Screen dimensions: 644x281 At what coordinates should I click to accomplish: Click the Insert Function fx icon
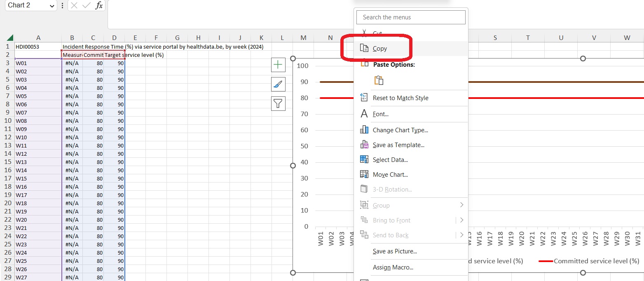click(99, 5)
